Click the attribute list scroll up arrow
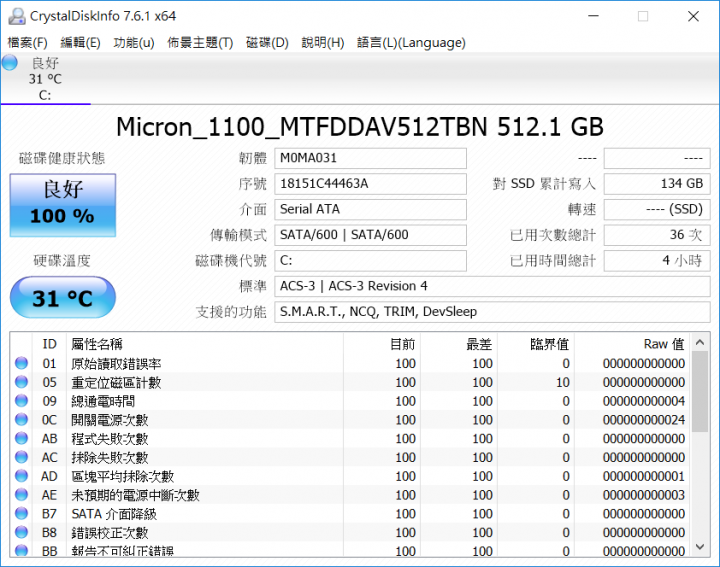This screenshot has height=567, width=720. point(700,342)
